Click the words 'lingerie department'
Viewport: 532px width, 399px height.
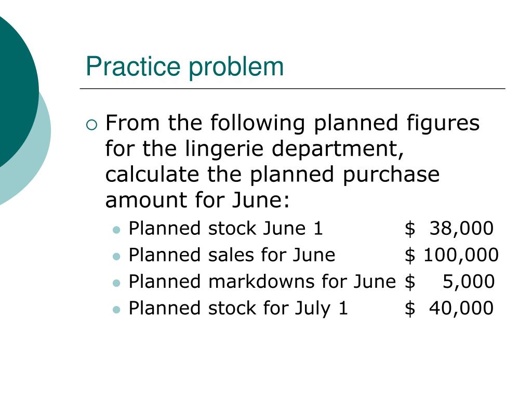coord(294,149)
